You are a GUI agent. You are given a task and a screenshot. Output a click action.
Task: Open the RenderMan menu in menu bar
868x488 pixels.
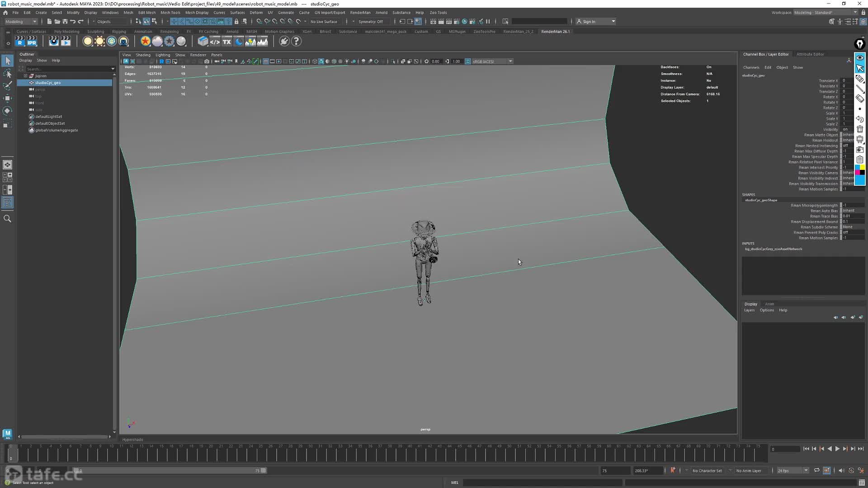360,13
